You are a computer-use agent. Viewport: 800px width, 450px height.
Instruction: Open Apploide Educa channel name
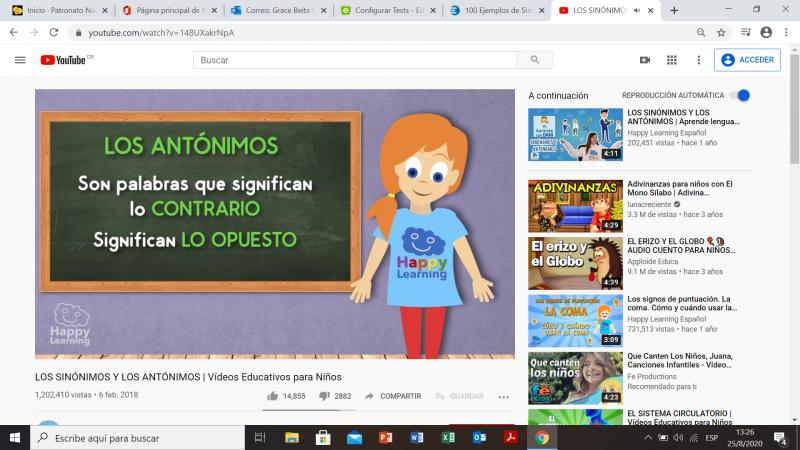point(653,261)
